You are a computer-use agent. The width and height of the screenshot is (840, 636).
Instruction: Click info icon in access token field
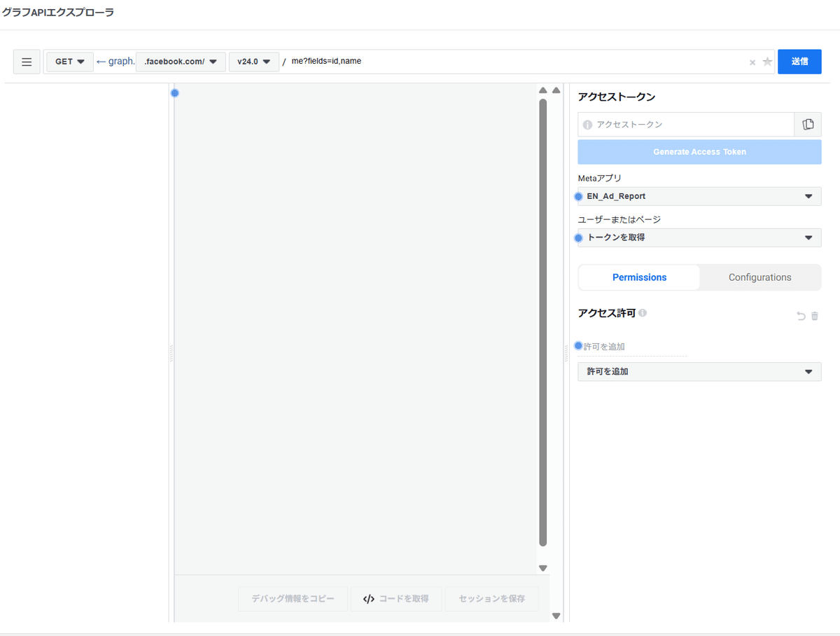[x=587, y=125]
